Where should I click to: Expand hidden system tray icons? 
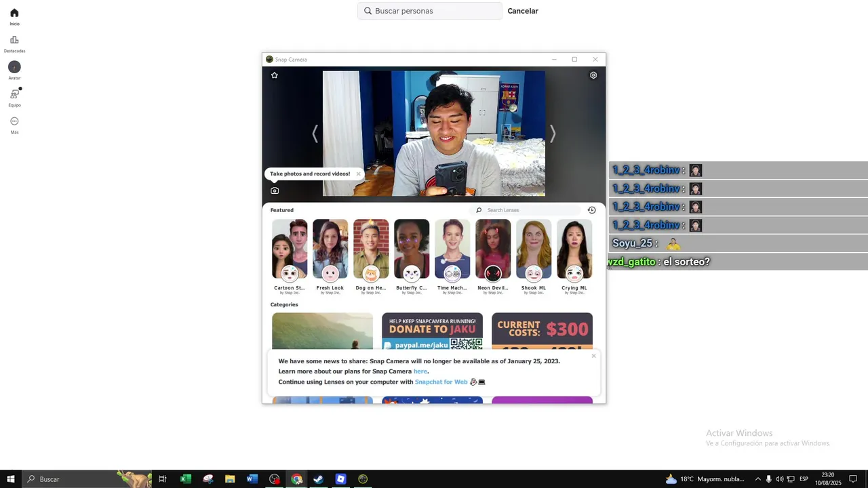tap(757, 479)
